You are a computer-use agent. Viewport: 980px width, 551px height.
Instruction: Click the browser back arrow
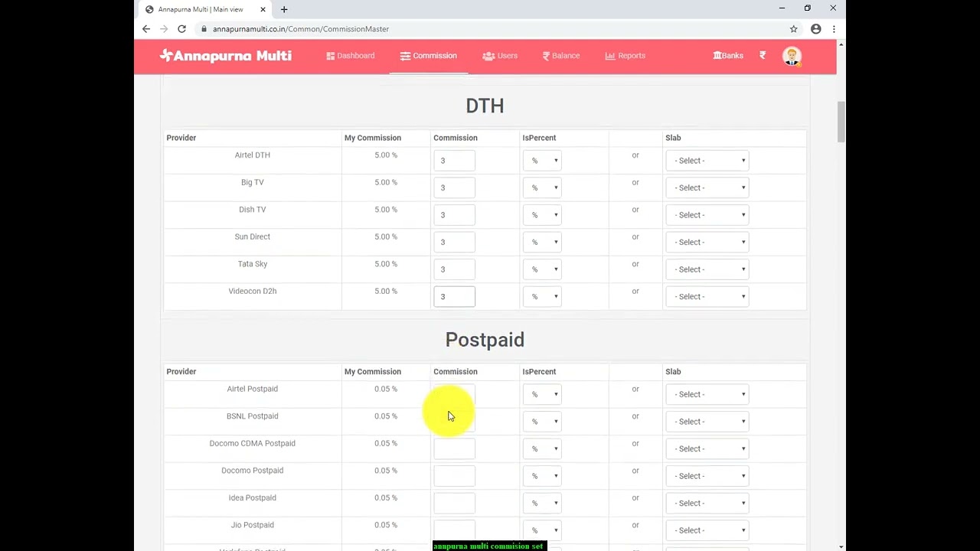(146, 29)
